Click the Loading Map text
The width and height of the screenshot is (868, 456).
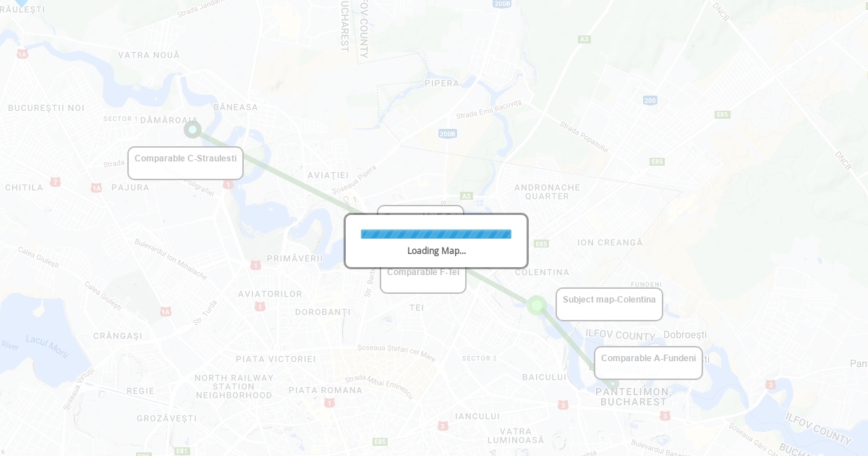pos(436,251)
